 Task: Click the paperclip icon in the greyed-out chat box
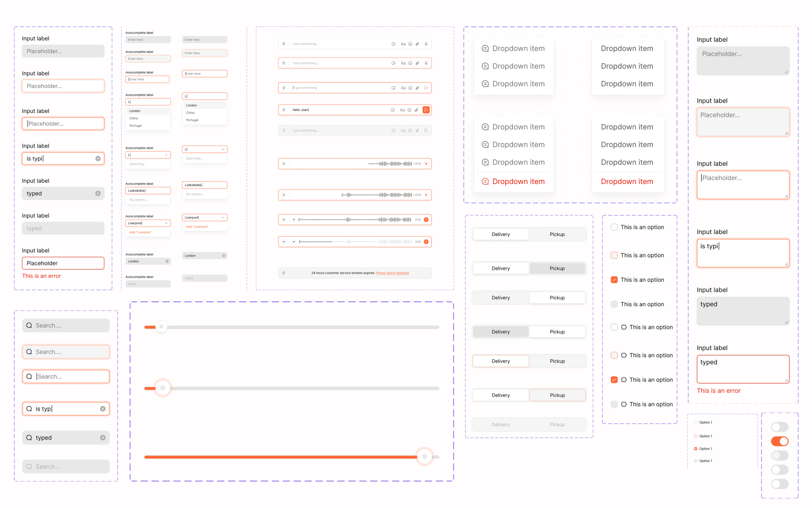pos(417,130)
